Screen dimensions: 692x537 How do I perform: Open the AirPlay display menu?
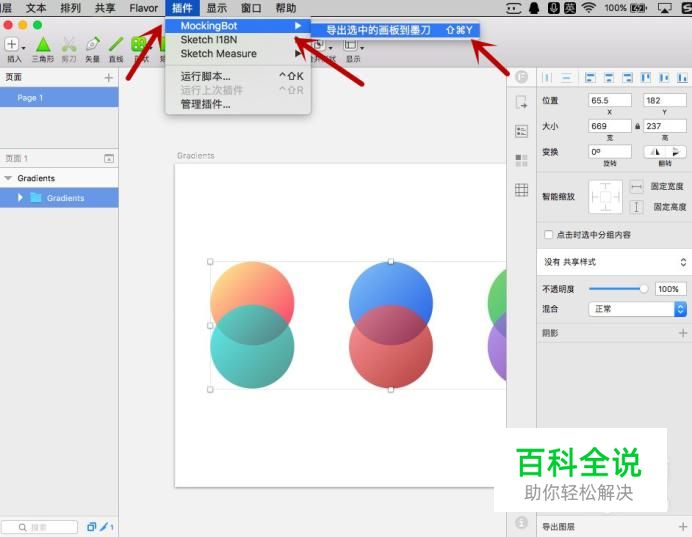tap(664, 8)
